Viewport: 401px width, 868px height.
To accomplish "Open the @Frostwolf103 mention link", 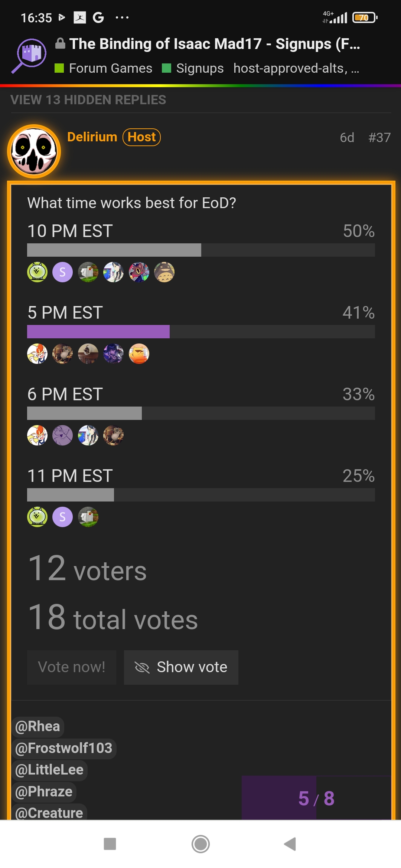I will point(64,748).
